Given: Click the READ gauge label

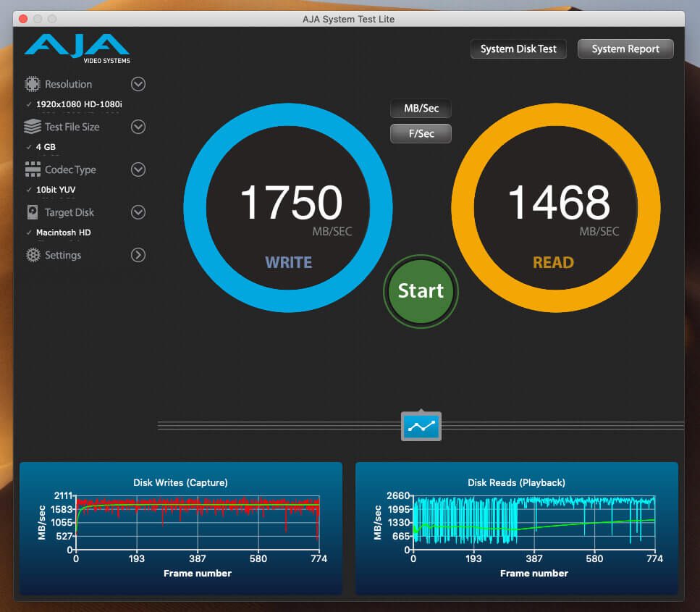Looking at the screenshot, I should pyautogui.click(x=554, y=262).
